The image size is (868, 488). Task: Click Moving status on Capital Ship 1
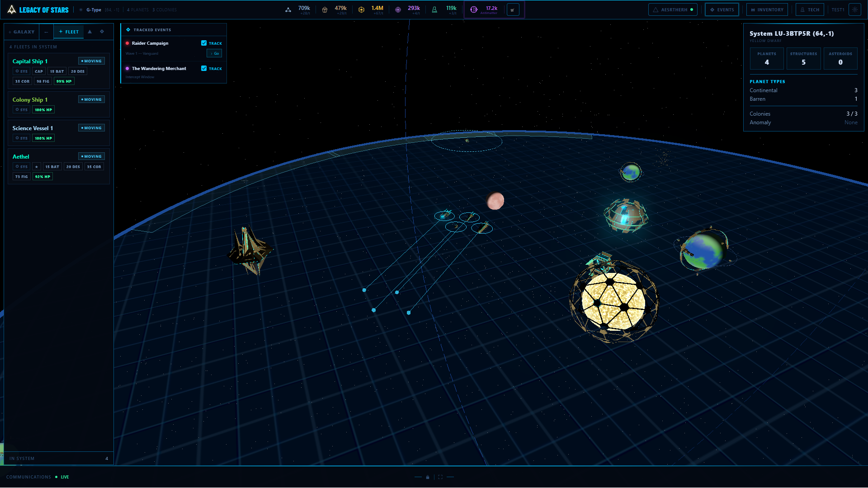tap(91, 61)
